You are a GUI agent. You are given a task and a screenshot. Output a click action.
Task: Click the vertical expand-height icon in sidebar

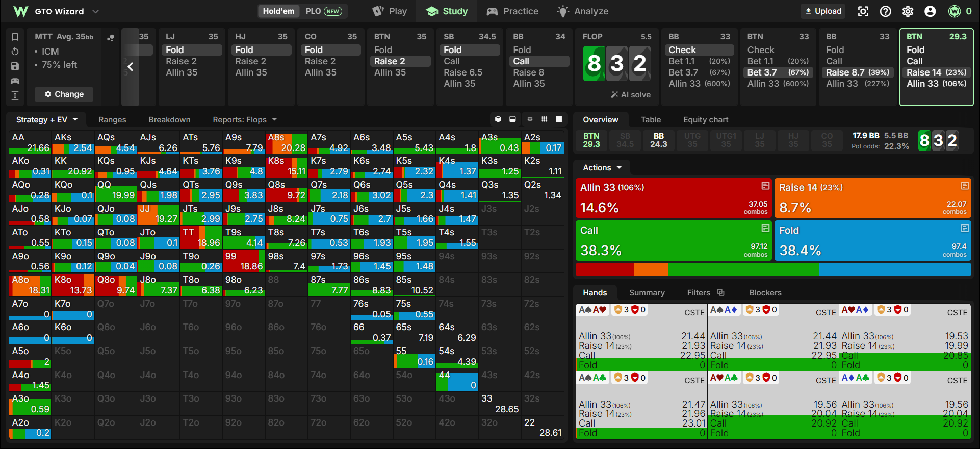point(15,95)
